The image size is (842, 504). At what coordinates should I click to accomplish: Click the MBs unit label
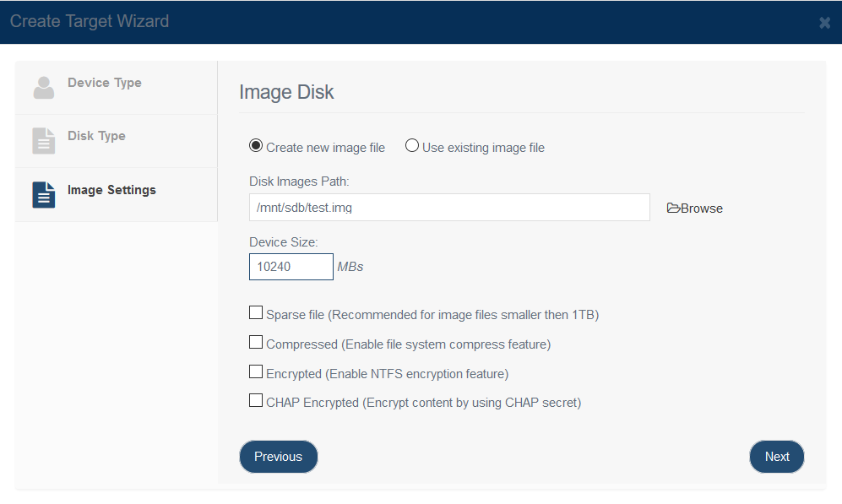pos(350,267)
